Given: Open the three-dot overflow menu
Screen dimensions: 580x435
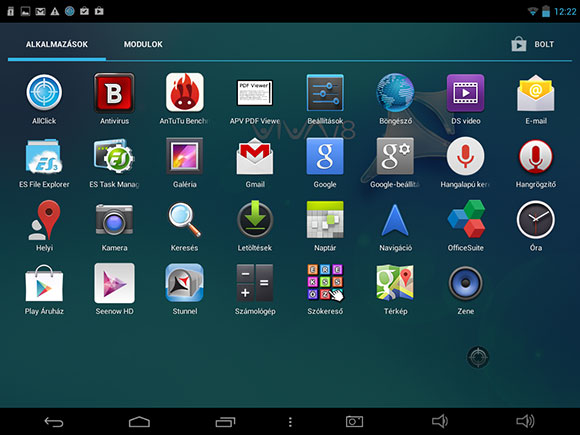Looking at the screenshot, I should point(290,422).
